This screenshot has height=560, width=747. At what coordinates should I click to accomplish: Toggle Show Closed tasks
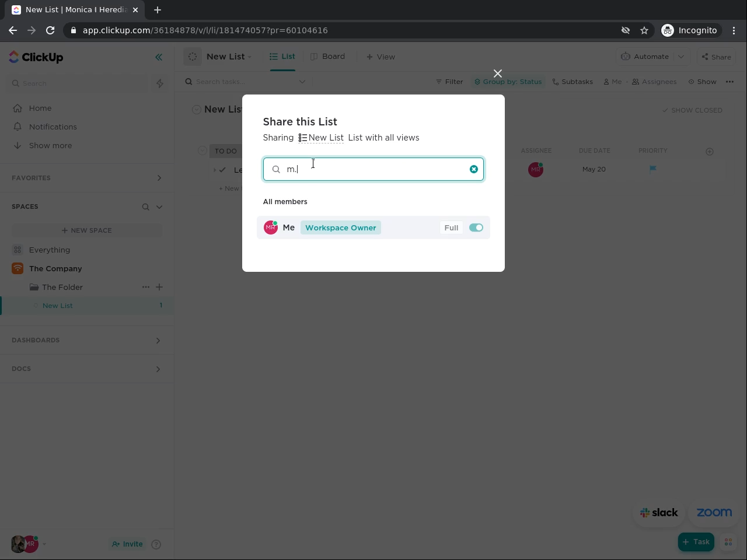point(692,110)
